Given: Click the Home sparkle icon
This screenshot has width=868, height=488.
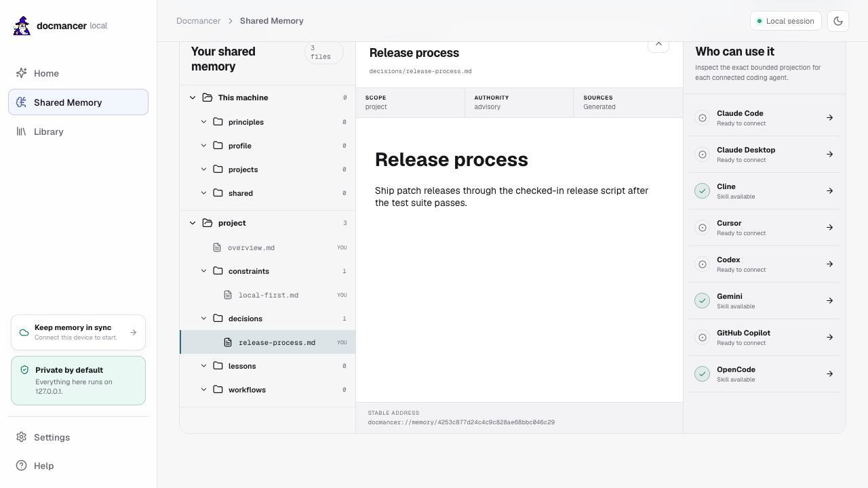Looking at the screenshot, I should coord(22,73).
